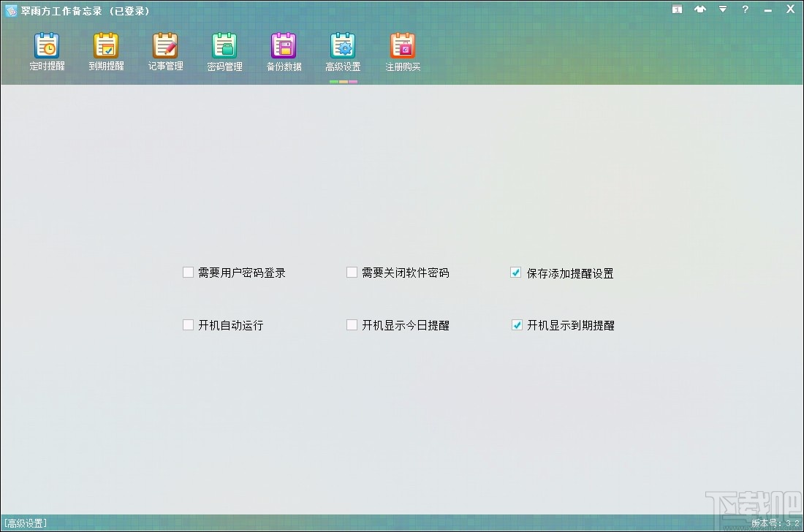This screenshot has width=804, height=532.
Task: Open the 密码管理 (Password Management) panel
Action: 224,51
